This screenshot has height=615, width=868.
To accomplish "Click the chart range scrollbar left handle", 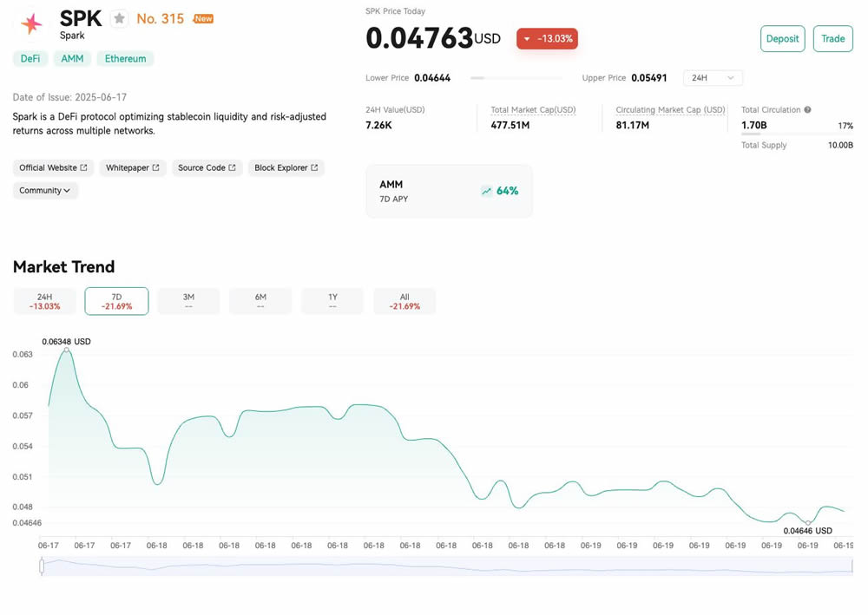I will [42, 566].
